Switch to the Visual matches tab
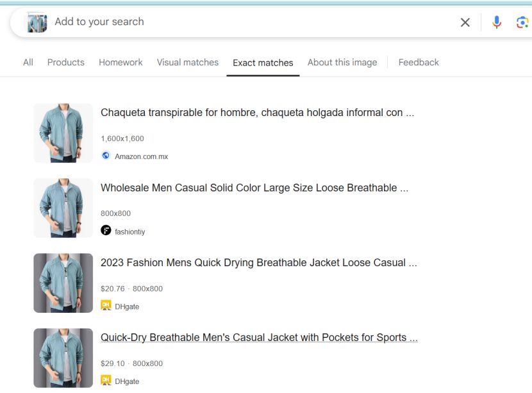This screenshot has height=393, width=532. click(x=187, y=62)
